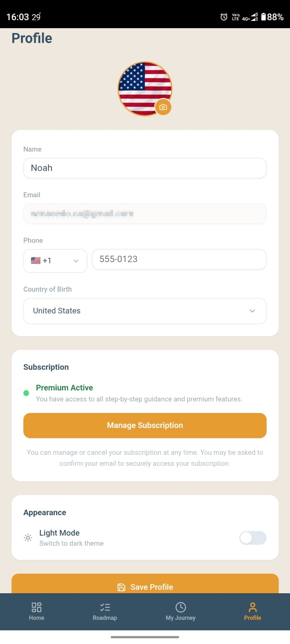Image resolution: width=290 pixels, height=644 pixels.
Task: Toggle the dark theme switch
Action: click(253, 538)
